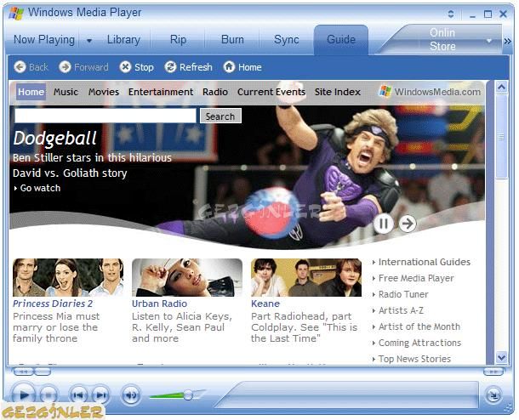Toggle the menu bar show/hide arrows
Viewport: 519px width, 420px height.
[x=450, y=14]
